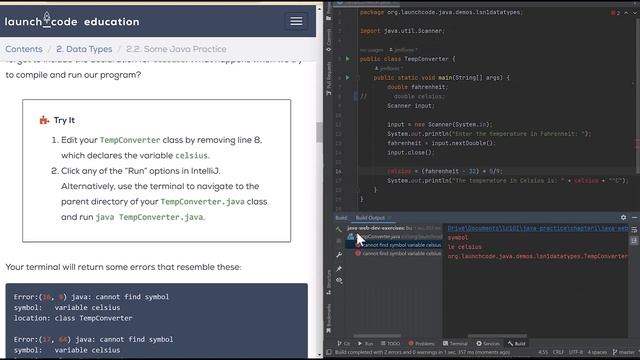Click the TempConverter class code link
The image size is (640, 360).
130,140
